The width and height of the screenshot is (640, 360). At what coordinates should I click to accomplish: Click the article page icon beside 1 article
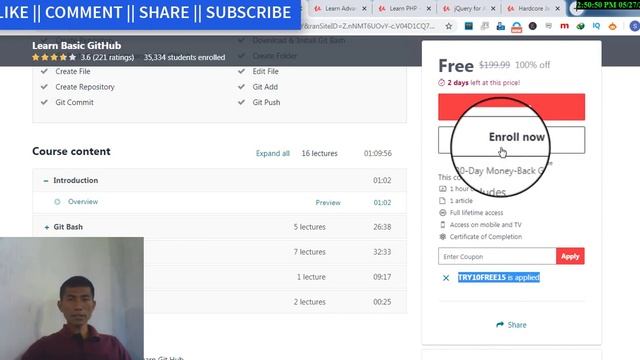click(x=442, y=200)
